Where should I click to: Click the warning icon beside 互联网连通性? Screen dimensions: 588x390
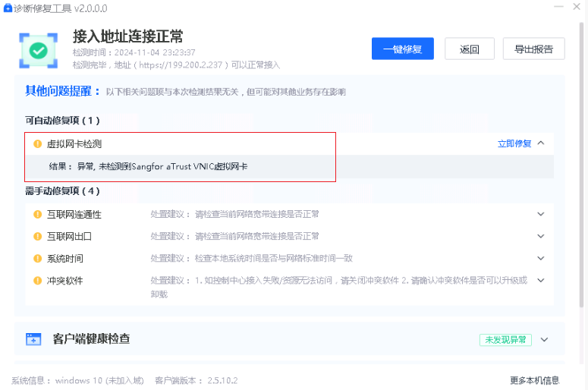tap(37, 215)
